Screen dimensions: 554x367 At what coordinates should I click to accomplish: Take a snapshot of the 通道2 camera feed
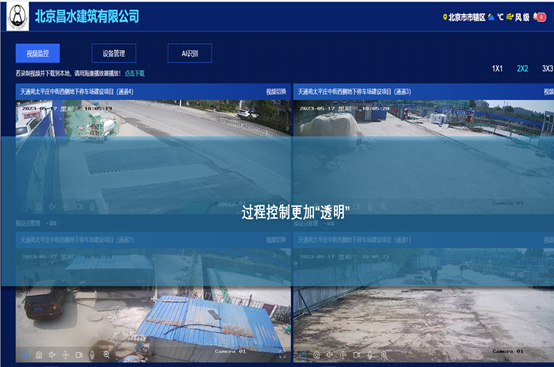[x=39, y=355]
